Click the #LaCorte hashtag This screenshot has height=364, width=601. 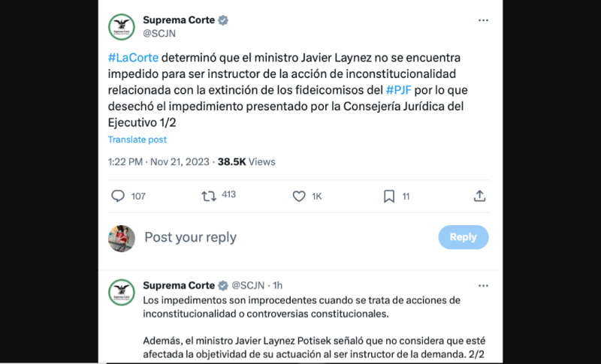pos(133,59)
